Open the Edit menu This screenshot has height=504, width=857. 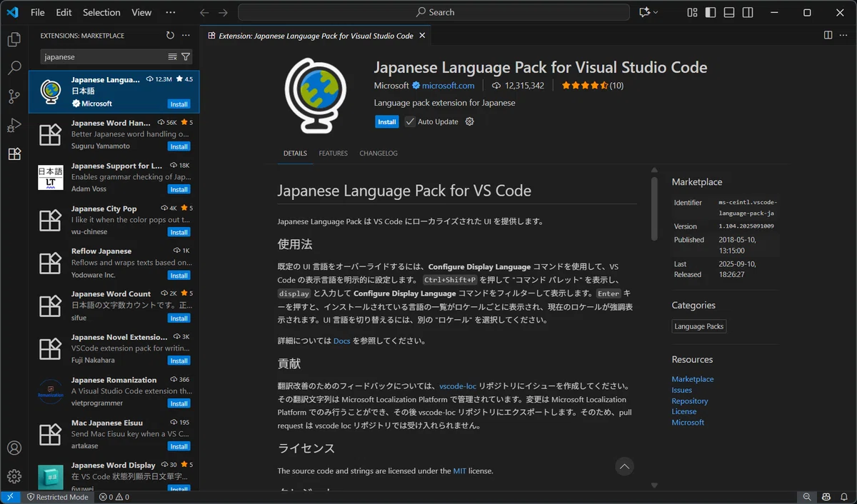pyautogui.click(x=64, y=12)
